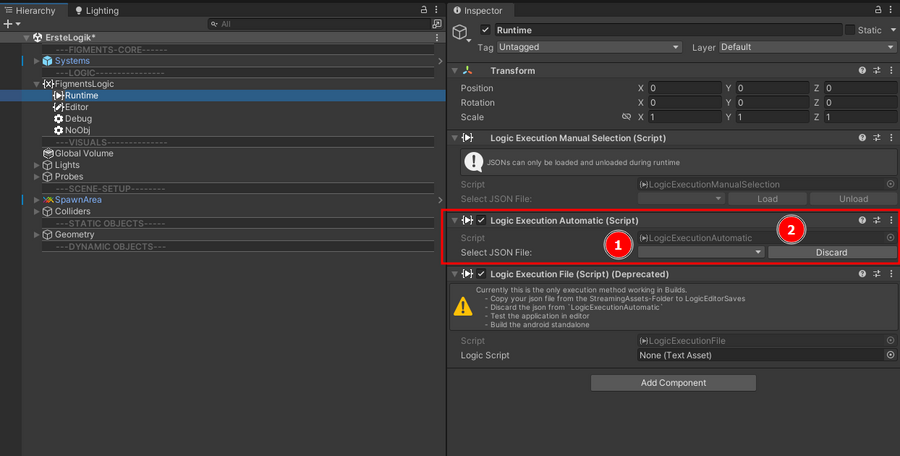
Task: Open Systems prefab with right chevron
Action: [x=440, y=61]
